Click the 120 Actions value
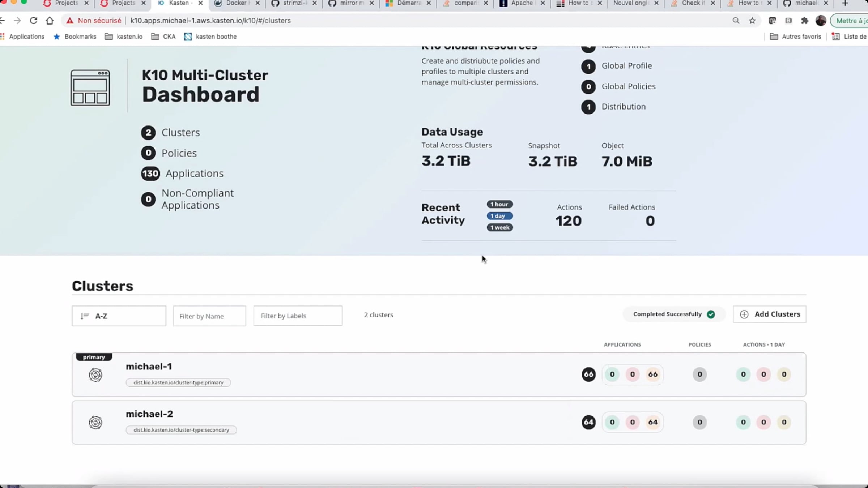 (x=569, y=221)
